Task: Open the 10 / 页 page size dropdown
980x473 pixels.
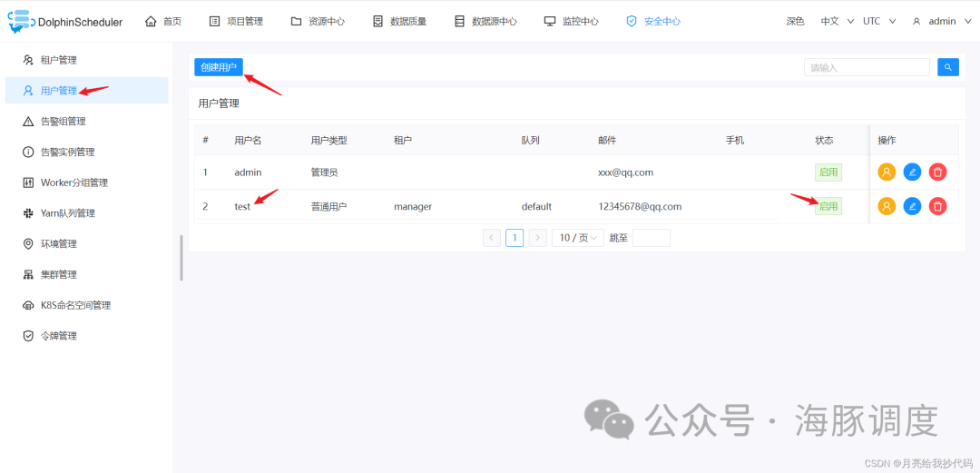Action: pyautogui.click(x=578, y=238)
